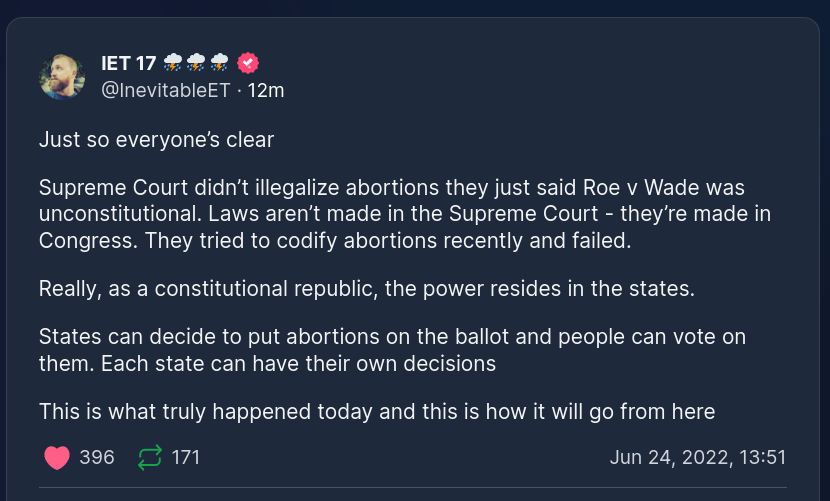This screenshot has height=501, width=830.
Task: View the 396 likes count
Action: pyautogui.click(x=97, y=458)
